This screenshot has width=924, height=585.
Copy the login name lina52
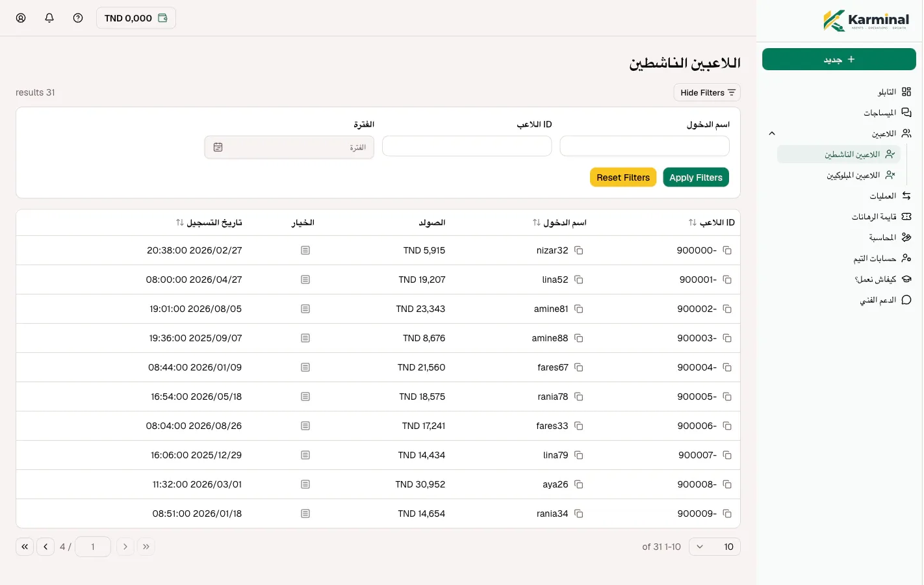tap(578, 279)
